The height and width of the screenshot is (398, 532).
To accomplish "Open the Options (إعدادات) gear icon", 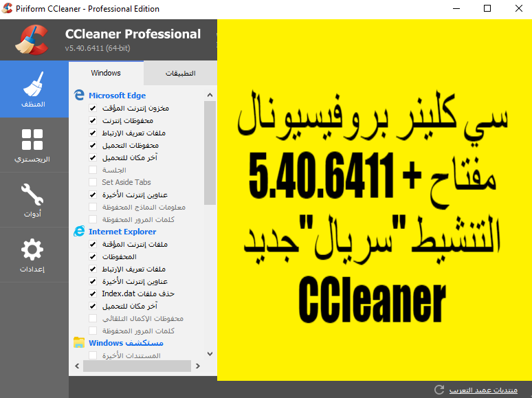I will click(32, 250).
